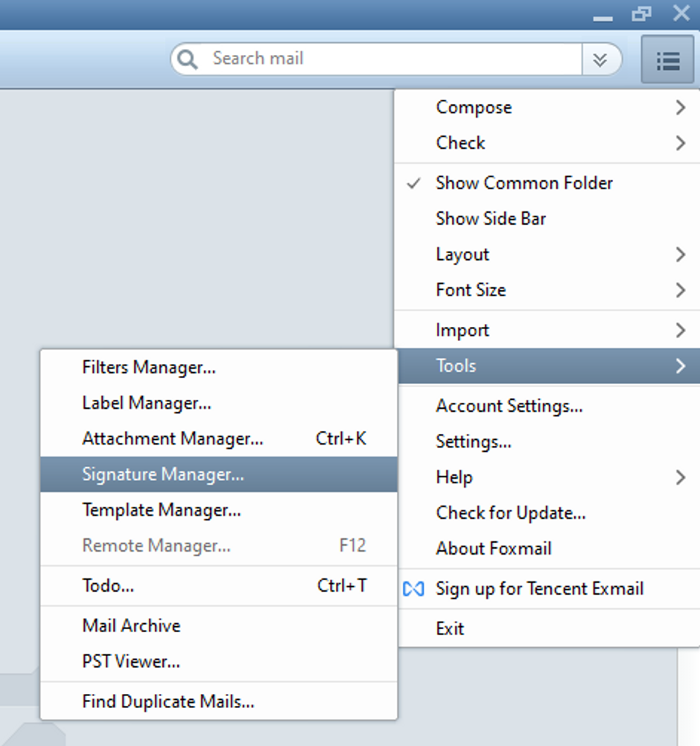Open Filters Manager from Tools
Image resolution: width=700 pixels, height=746 pixels.
coord(149,367)
